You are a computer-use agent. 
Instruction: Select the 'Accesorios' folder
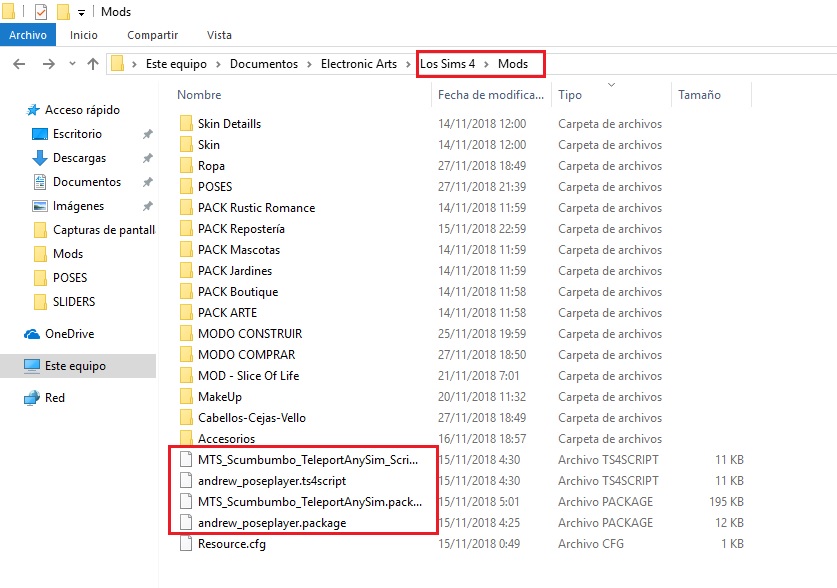coord(226,439)
